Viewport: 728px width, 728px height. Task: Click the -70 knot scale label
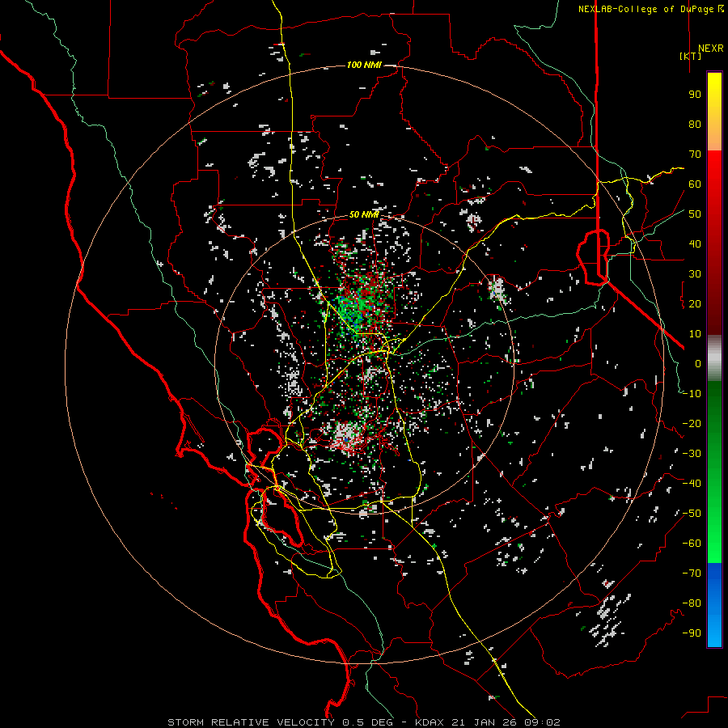(x=692, y=574)
